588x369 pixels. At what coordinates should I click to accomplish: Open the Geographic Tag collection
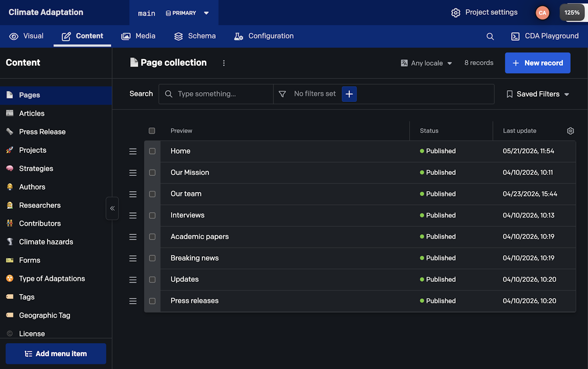point(56,316)
